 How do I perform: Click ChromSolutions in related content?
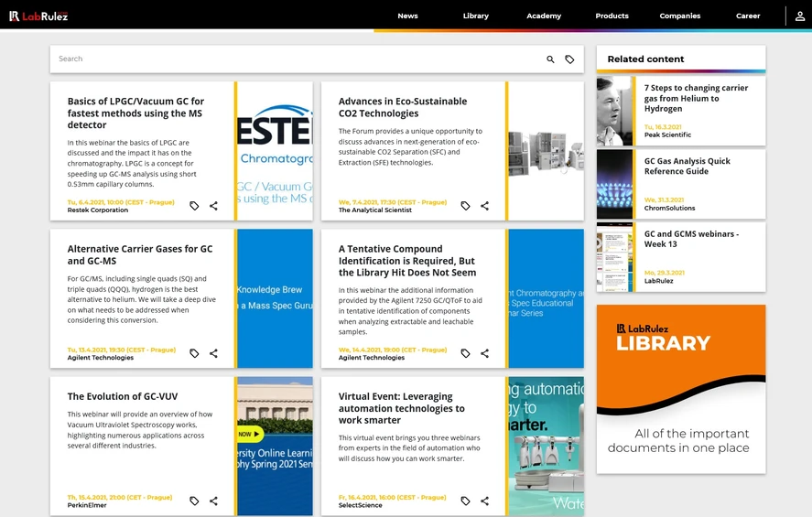669,208
